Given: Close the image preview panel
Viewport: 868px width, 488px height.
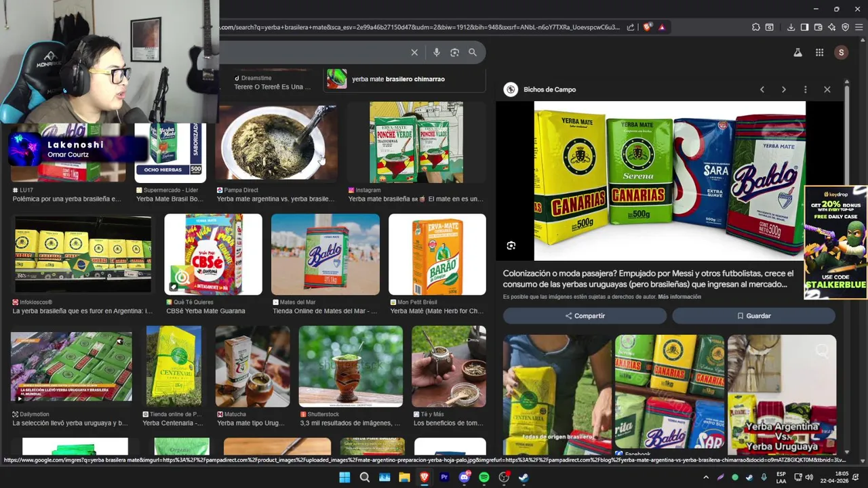Looking at the screenshot, I should [x=827, y=89].
